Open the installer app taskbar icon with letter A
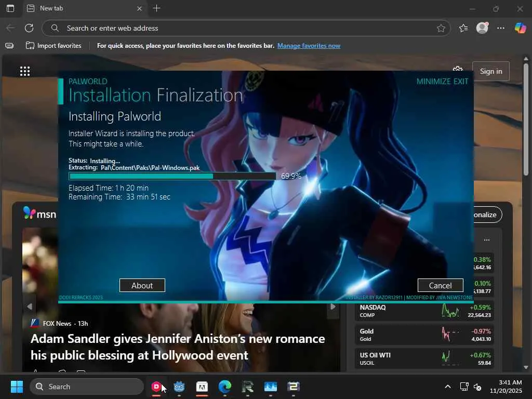Screen dimensions: 532x399 [202, 387]
